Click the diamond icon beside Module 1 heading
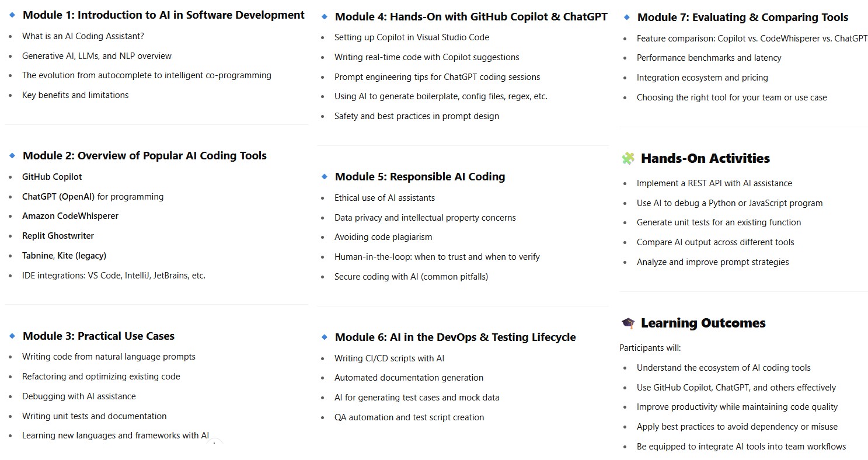The height and width of the screenshot is (460, 868). click(12, 15)
